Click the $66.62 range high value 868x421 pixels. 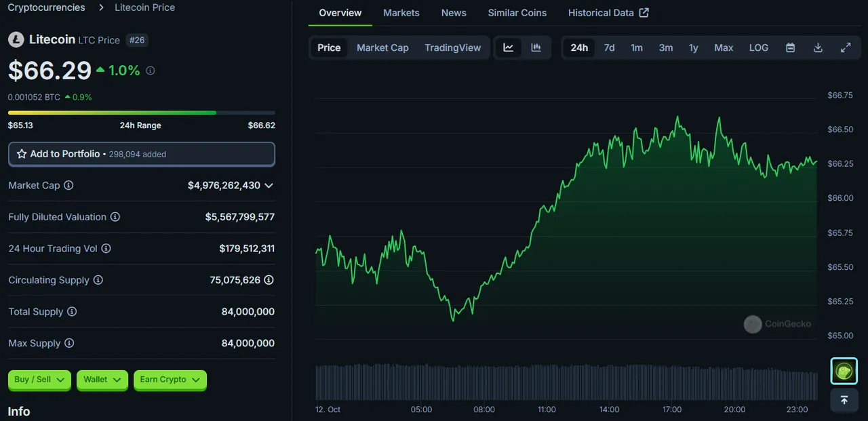[x=262, y=125]
